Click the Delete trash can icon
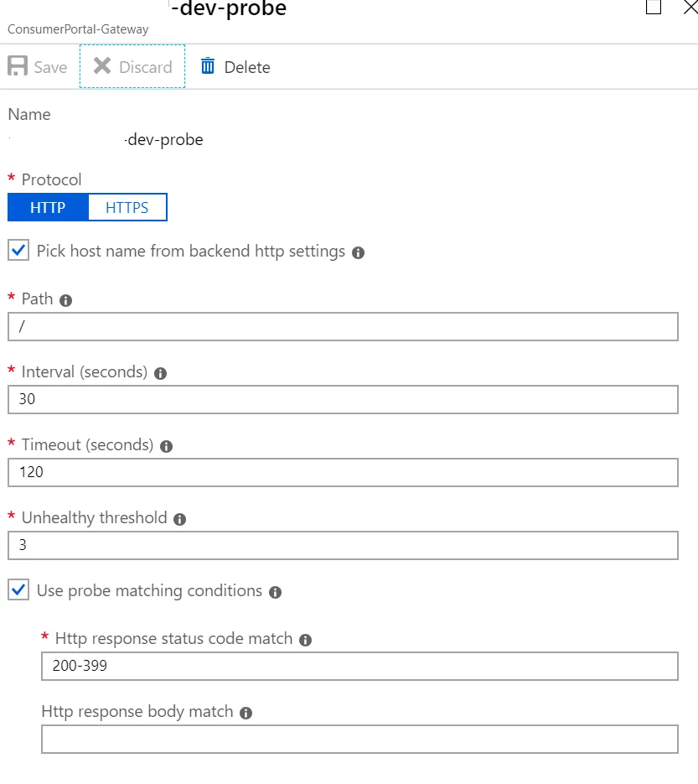698x784 pixels. pos(208,66)
